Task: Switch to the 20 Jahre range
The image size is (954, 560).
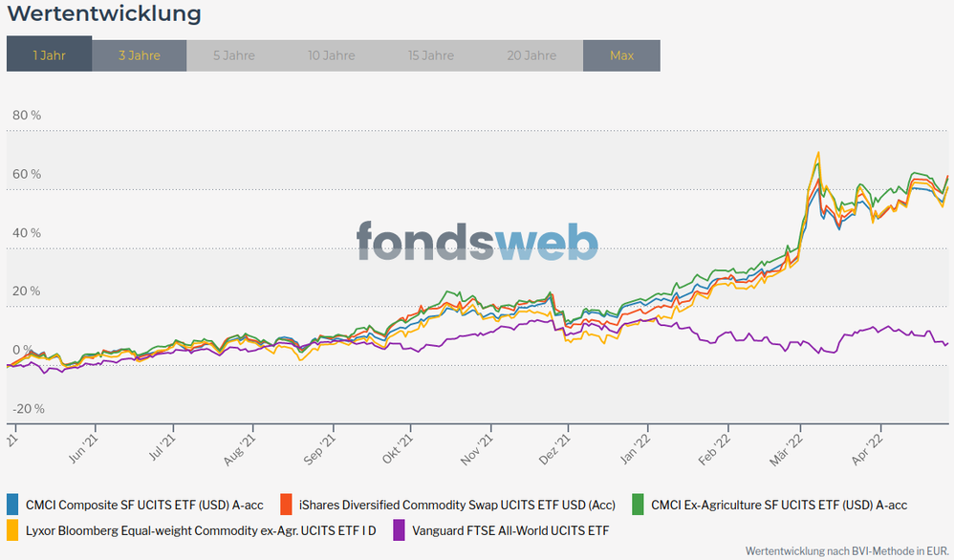Action: (531, 55)
